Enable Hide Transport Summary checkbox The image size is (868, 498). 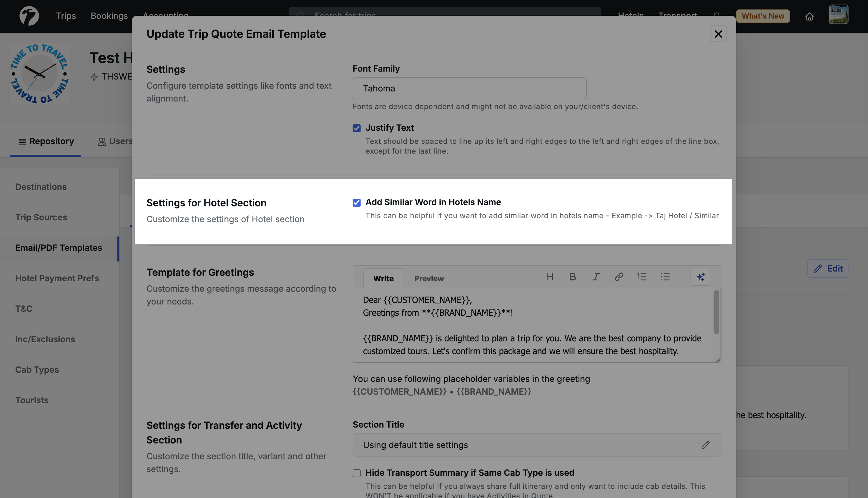356,473
